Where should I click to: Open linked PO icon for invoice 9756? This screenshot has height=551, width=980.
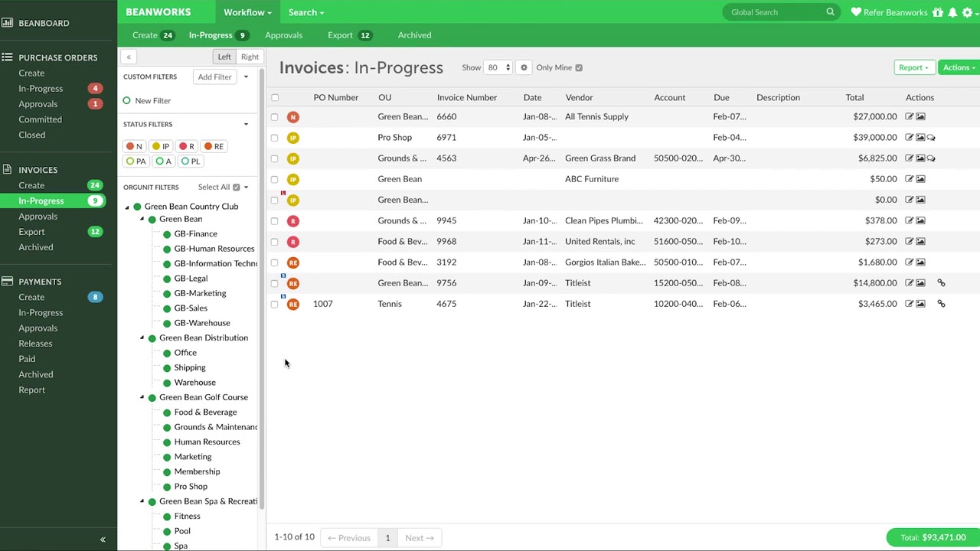point(941,283)
